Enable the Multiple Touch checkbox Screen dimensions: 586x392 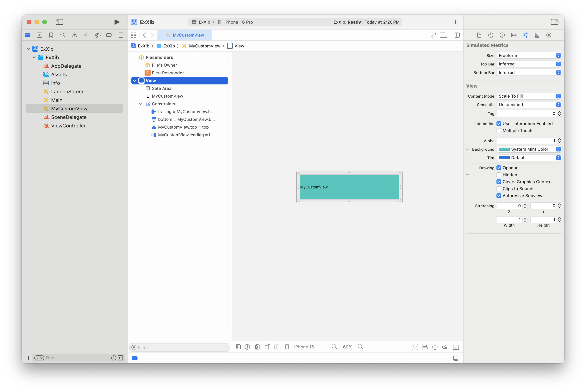click(x=499, y=131)
